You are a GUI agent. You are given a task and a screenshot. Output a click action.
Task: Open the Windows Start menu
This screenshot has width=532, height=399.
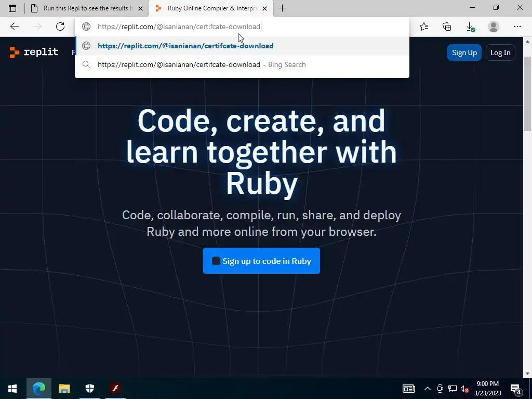12,389
